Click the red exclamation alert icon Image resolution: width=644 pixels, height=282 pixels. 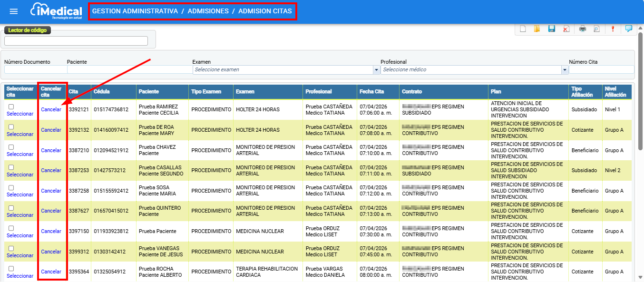pos(613,29)
